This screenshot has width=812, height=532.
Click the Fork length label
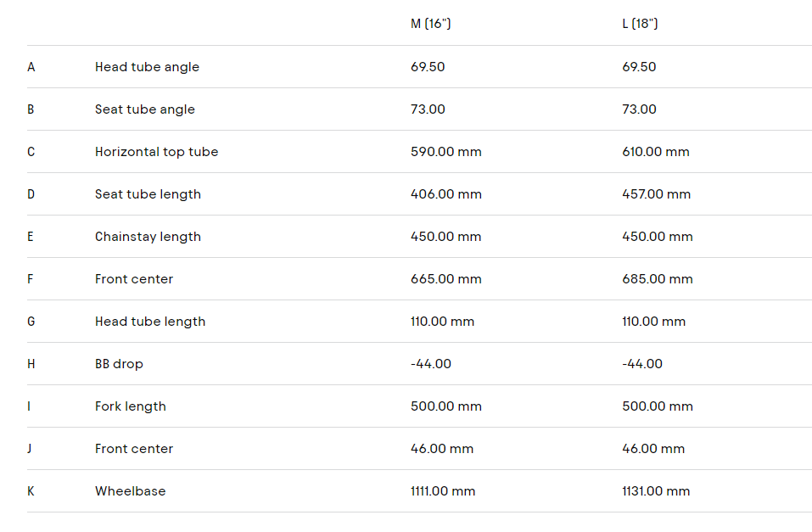(131, 406)
